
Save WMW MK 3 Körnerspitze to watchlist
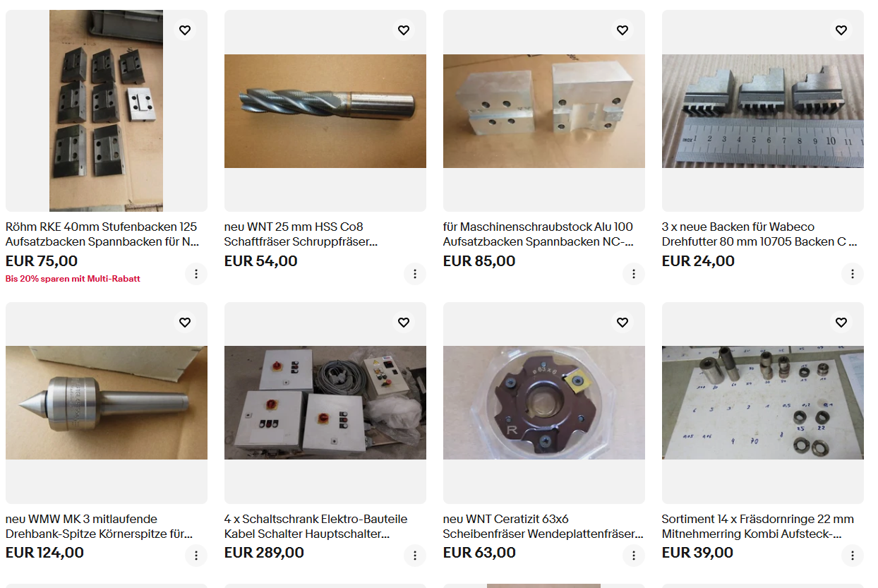(185, 323)
